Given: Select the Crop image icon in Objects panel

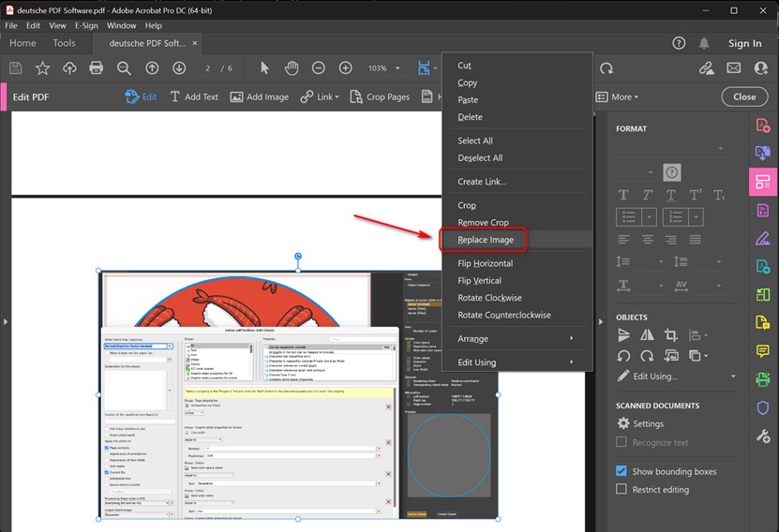Looking at the screenshot, I should (670, 335).
